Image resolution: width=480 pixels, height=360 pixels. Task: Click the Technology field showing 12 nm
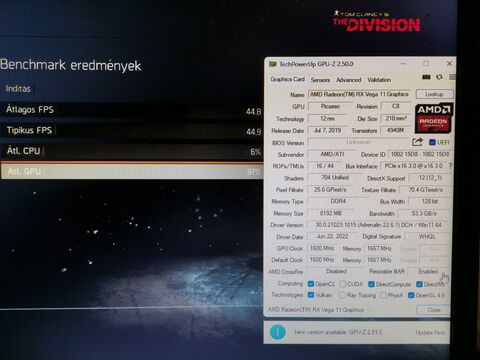pyautogui.click(x=327, y=119)
